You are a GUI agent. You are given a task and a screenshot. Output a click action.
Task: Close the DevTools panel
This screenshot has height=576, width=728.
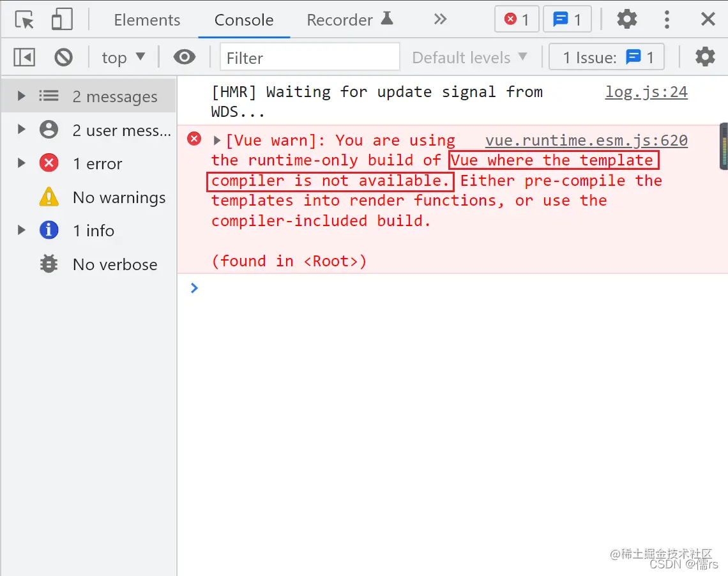[708, 20]
